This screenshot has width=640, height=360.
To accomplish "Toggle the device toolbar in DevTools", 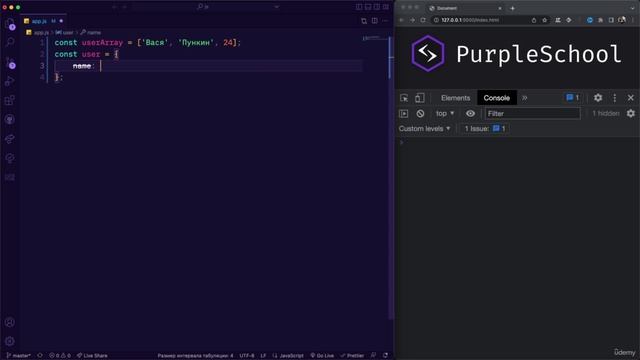I will 420,98.
